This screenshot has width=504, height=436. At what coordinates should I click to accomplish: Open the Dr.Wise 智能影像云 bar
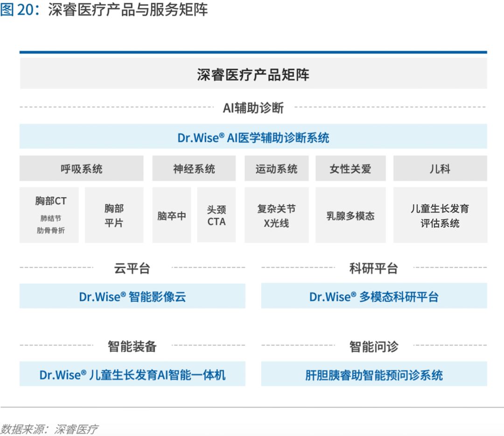click(133, 296)
